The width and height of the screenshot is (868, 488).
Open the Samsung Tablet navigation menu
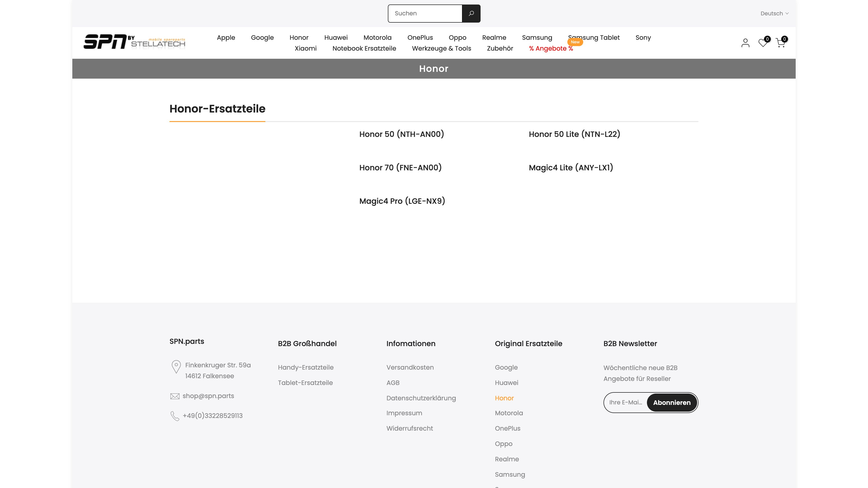[594, 38]
